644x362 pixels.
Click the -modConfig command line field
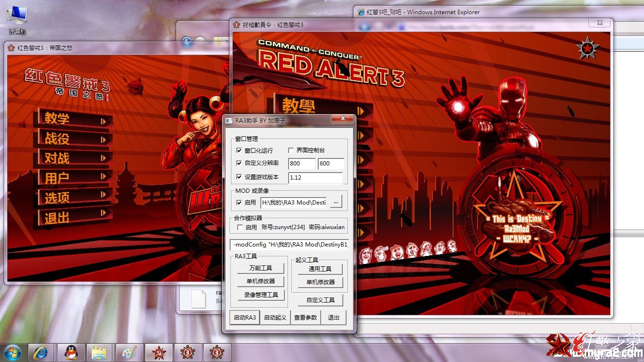point(289,245)
